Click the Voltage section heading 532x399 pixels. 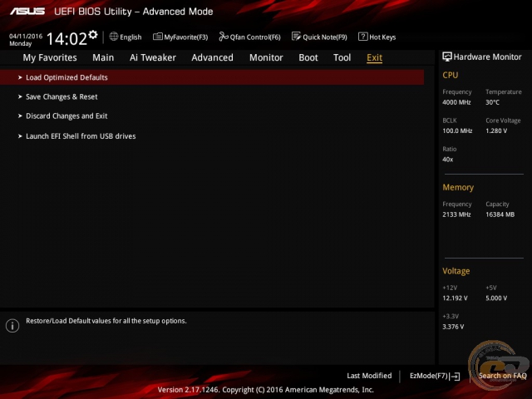456,271
